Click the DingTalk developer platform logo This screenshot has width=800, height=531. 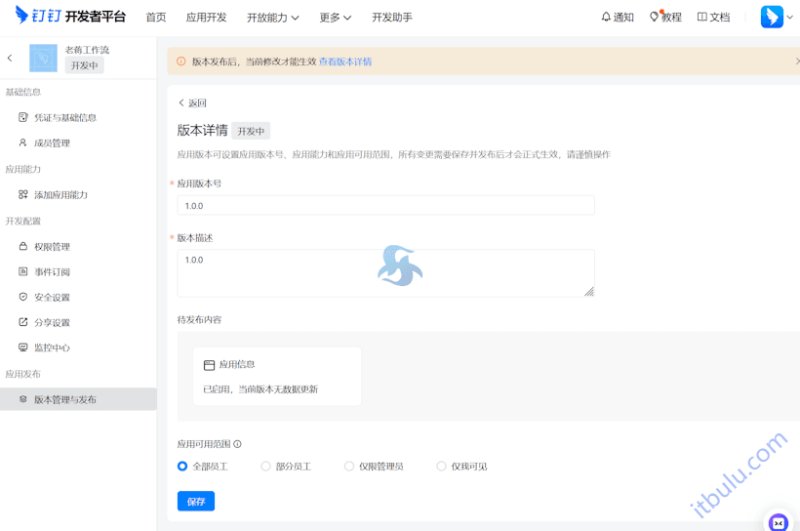pos(70,16)
